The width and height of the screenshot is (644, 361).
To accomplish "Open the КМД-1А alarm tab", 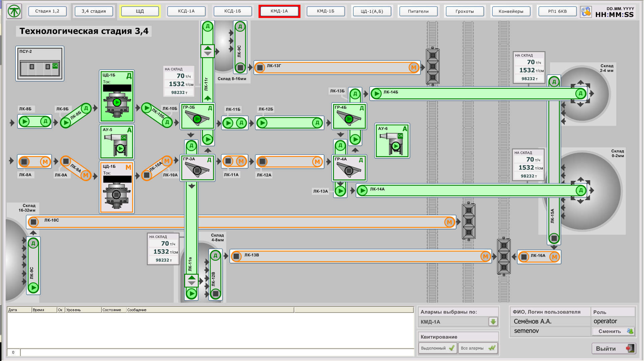I will tap(279, 11).
